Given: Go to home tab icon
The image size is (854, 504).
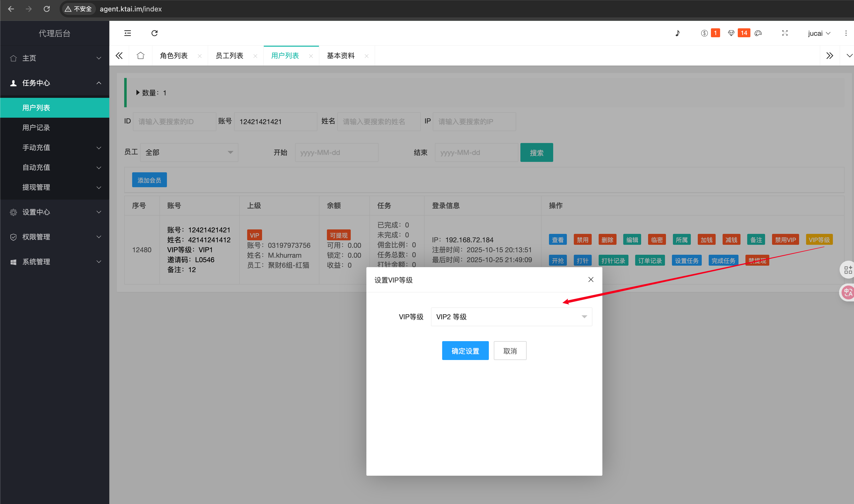Looking at the screenshot, I should (x=140, y=55).
